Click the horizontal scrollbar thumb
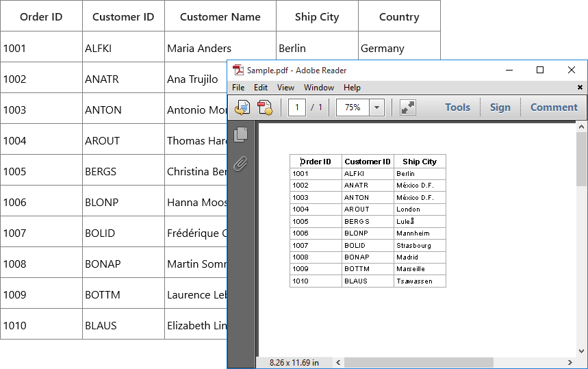588x369 pixels. tap(419, 363)
